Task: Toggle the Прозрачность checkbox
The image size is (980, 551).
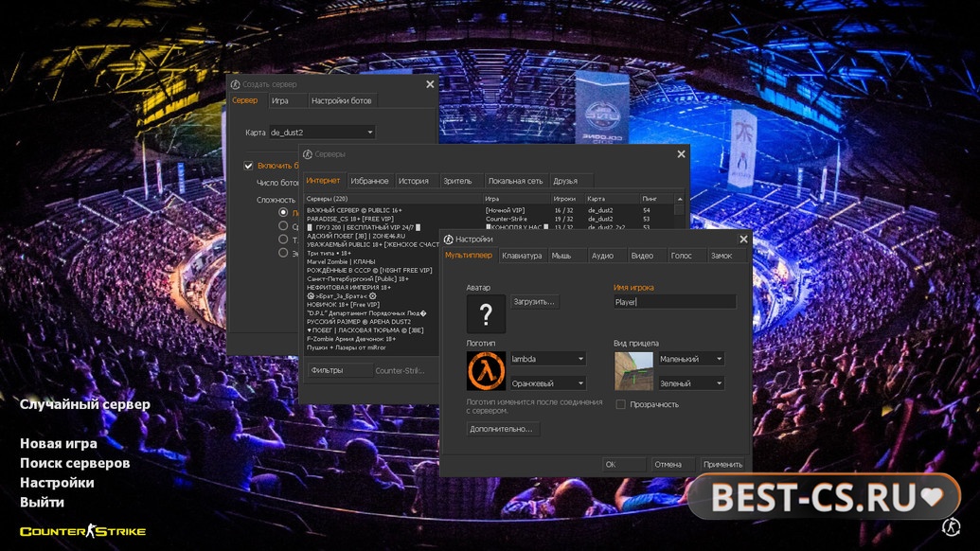Action: pyautogui.click(x=620, y=404)
